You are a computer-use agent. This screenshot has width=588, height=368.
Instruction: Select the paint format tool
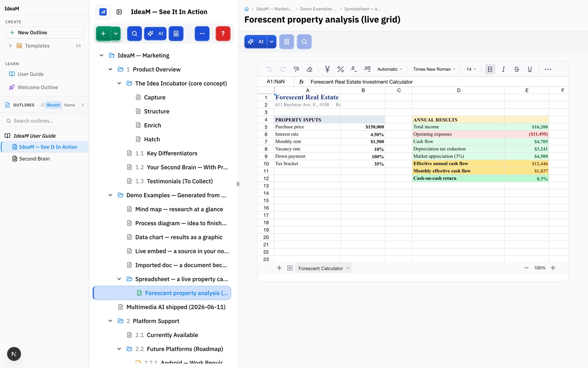click(296, 69)
